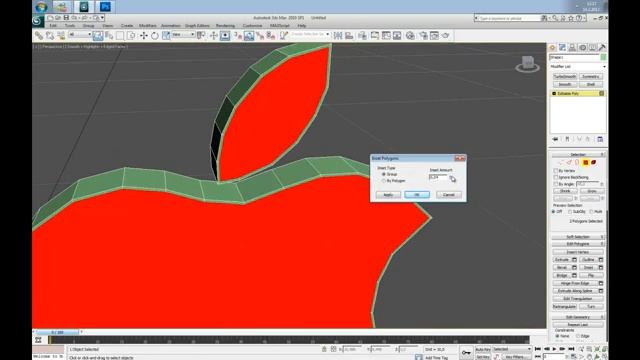This screenshot has height=360, width=640.
Task: Click the Set Key large key icon
Action: (466, 353)
